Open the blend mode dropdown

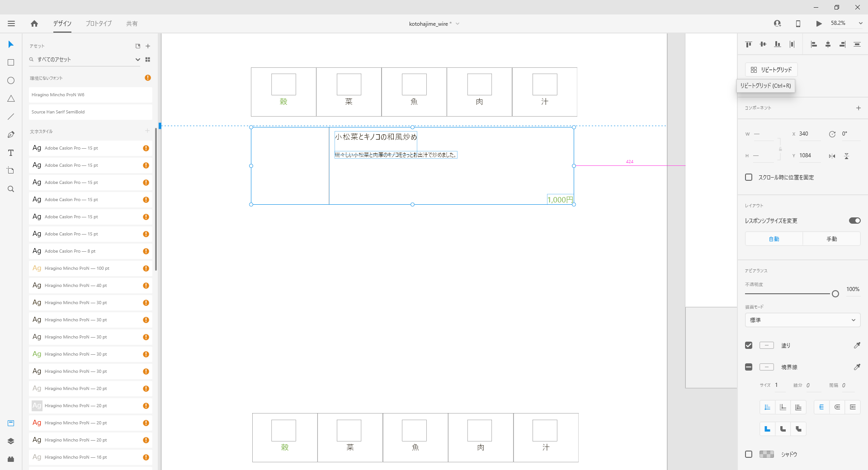(802, 320)
